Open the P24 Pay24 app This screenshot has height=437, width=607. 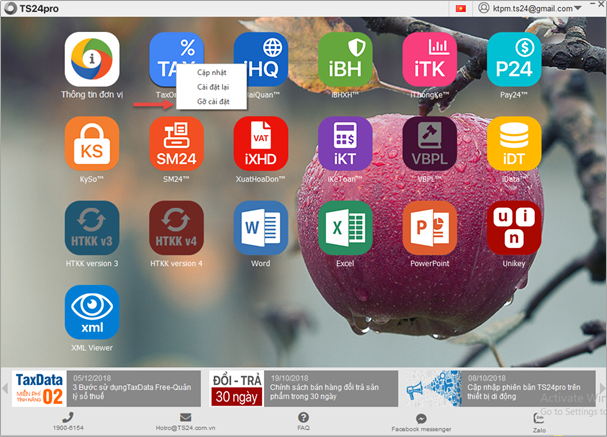514,59
